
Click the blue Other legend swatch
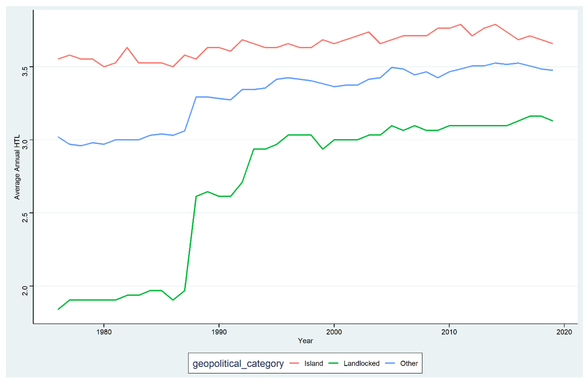click(390, 363)
